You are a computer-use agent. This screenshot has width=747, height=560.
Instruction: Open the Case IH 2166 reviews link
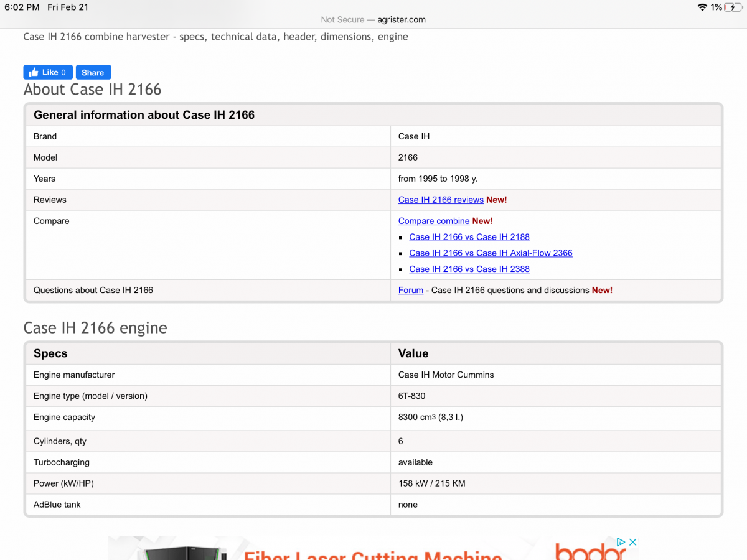pyautogui.click(x=441, y=200)
